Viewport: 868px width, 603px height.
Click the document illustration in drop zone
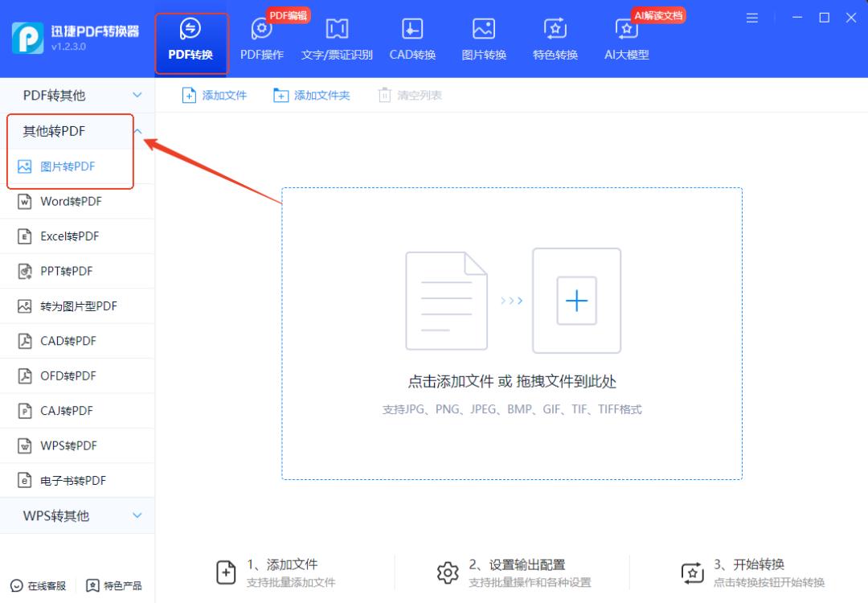pos(446,301)
